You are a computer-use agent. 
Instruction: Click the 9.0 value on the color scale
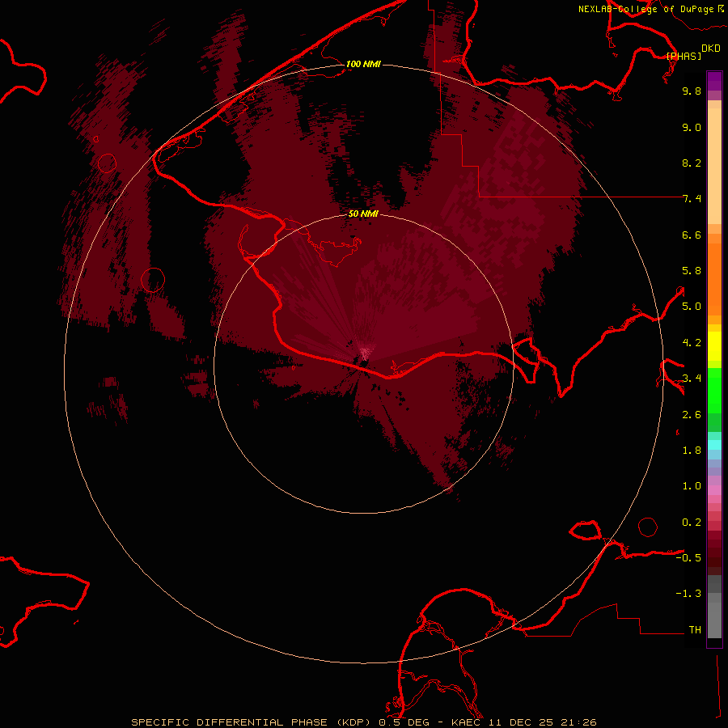pos(692,127)
